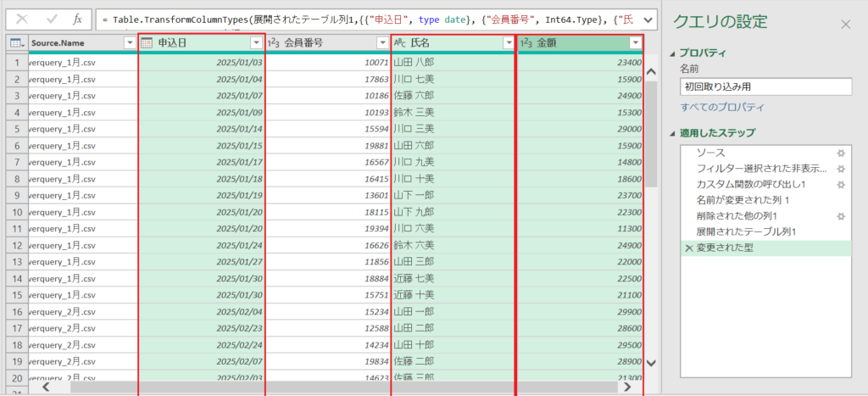Image resolution: width=868 pixels, height=396 pixels.
Task: Select the フィルター選択された非表示 step
Action: [762, 169]
